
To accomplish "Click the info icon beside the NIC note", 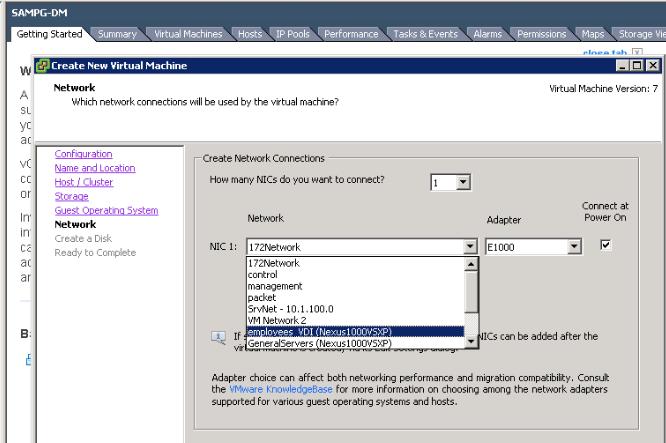I will [218, 338].
